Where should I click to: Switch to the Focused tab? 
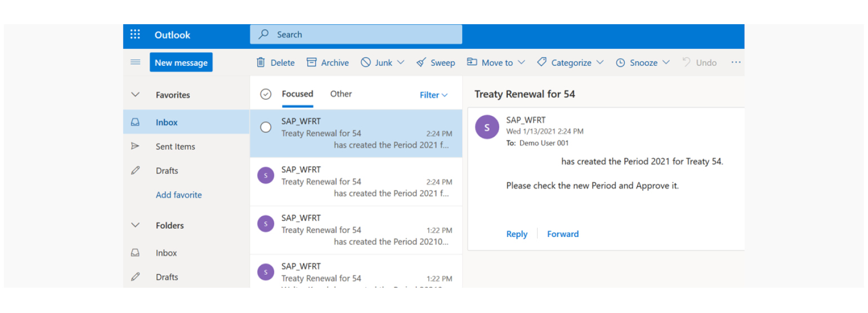coord(297,94)
